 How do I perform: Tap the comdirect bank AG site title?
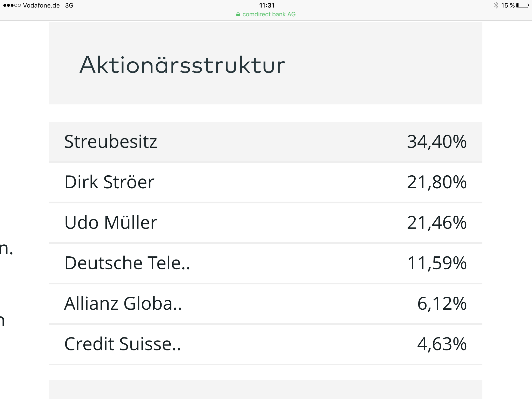tap(269, 14)
